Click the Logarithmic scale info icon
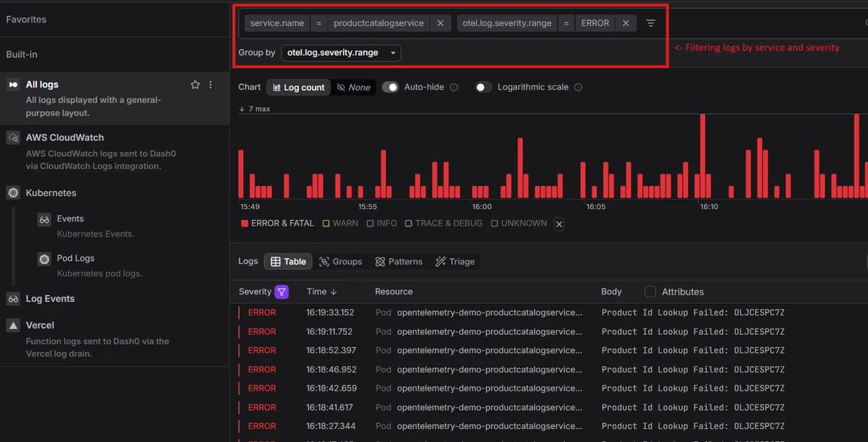Screen dimensions: 868x442 [578, 88]
